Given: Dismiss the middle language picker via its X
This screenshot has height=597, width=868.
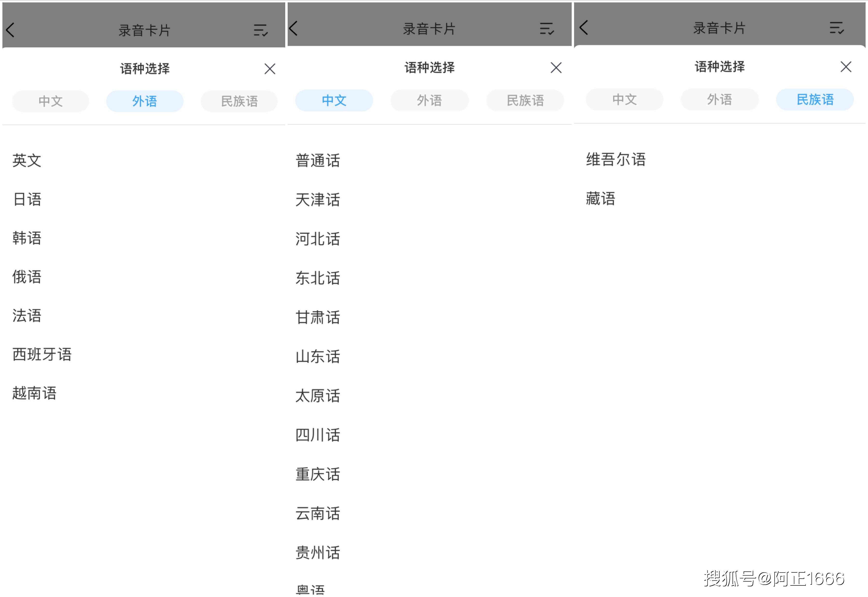Looking at the screenshot, I should pos(556,68).
